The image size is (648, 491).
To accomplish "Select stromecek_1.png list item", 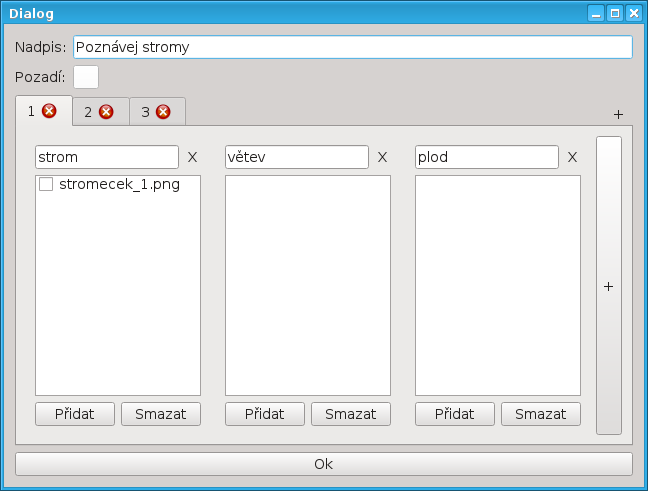I will (x=119, y=185).
